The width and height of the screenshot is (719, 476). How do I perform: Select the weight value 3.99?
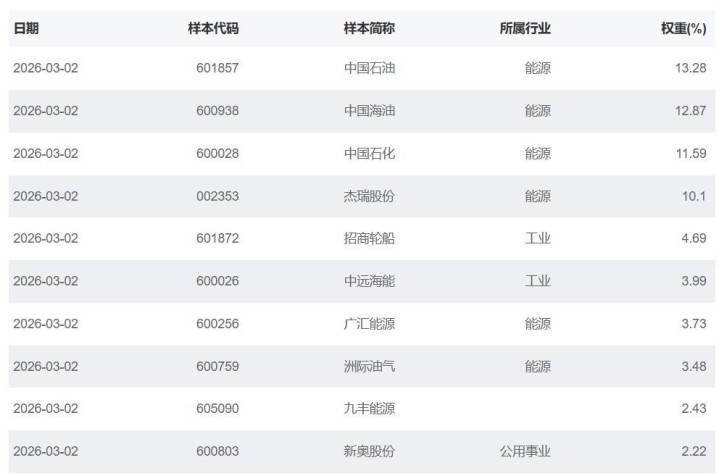pyautogui.click(x=694, y=281)
